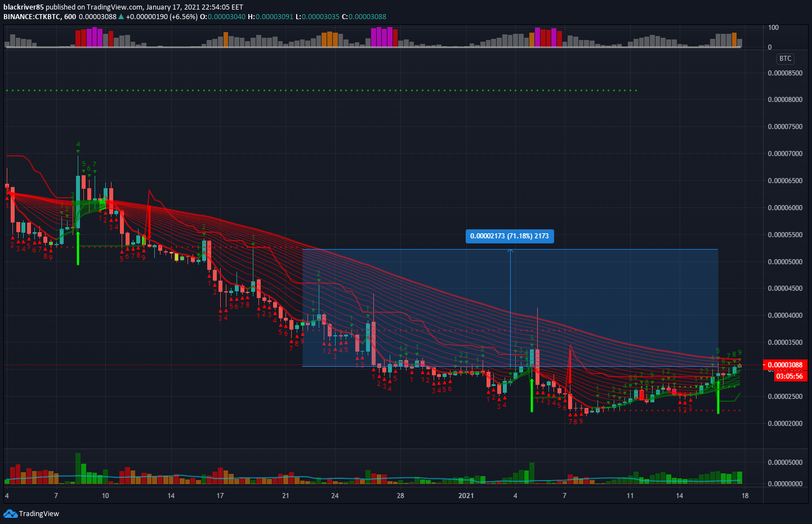Click the 0.00008000 price axis label
This screenshot has width=812, height=524.
pos(785,100)
